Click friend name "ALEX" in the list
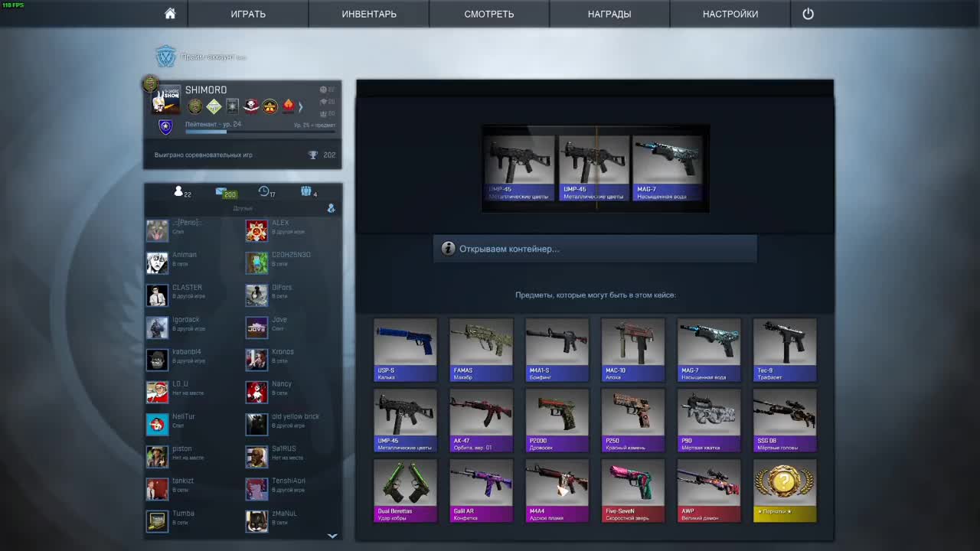 pyautogui.click(x=280, y=223)
